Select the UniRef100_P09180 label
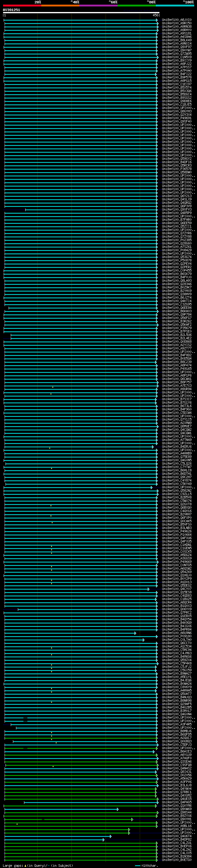 click(177, 636)
